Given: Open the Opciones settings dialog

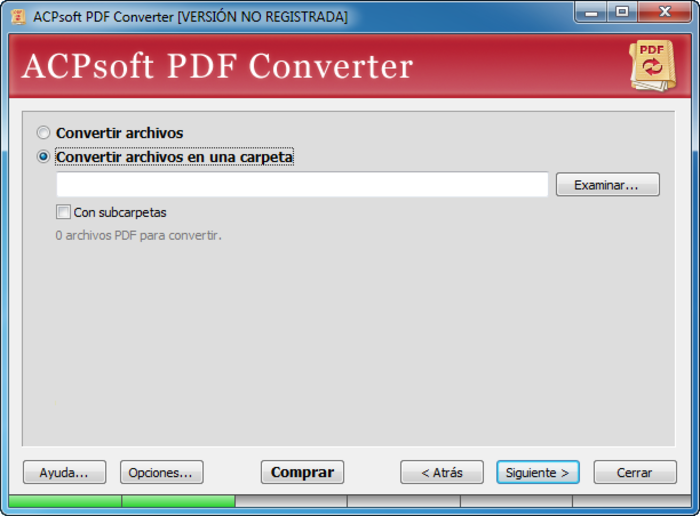Looking at the screenshot, I should (x=161, y=472).
